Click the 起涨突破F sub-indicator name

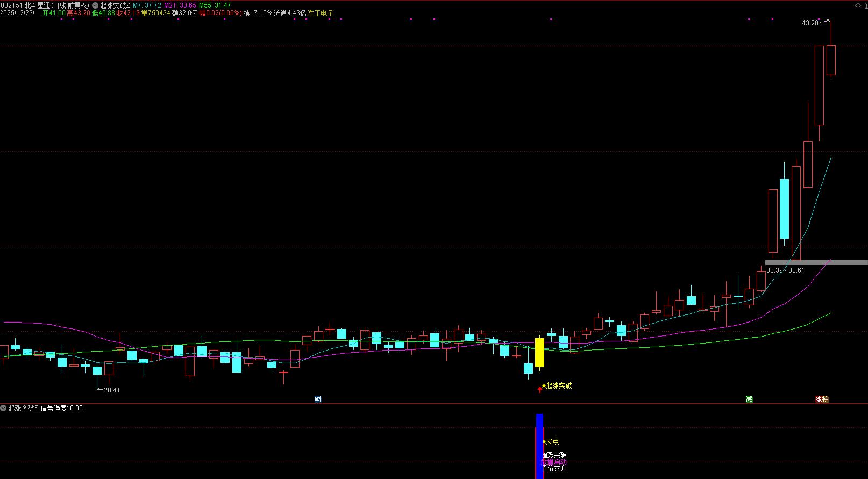tap(23, 408)
